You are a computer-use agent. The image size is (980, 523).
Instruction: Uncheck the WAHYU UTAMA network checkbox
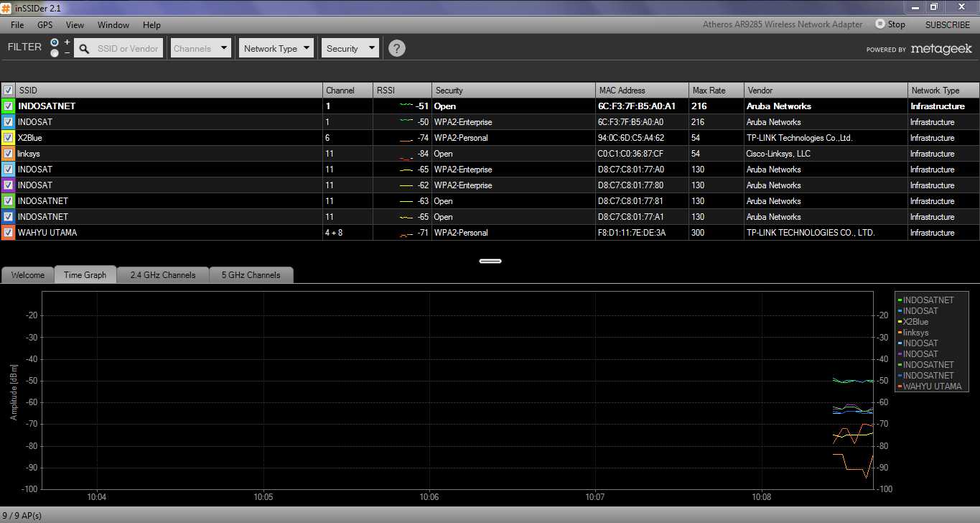(8, 233)
